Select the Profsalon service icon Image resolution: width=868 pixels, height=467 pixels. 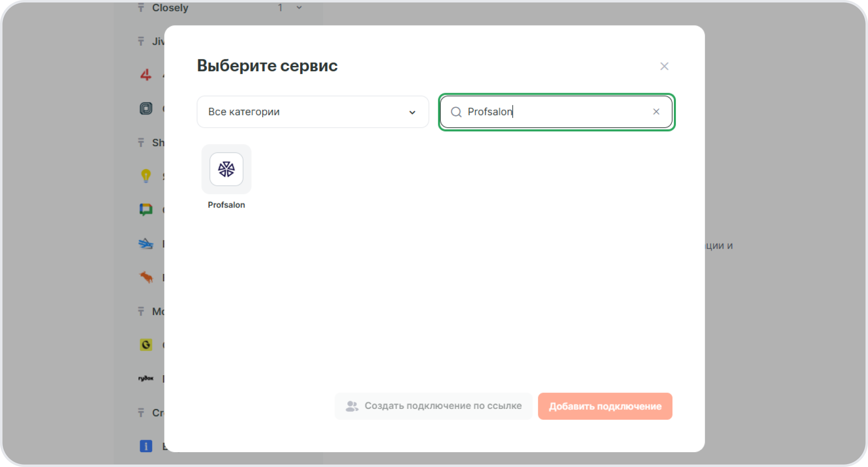(226, 169)
